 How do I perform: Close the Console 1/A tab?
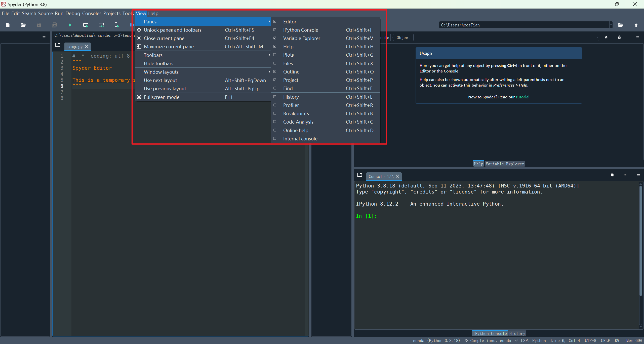tap(397, 176)
